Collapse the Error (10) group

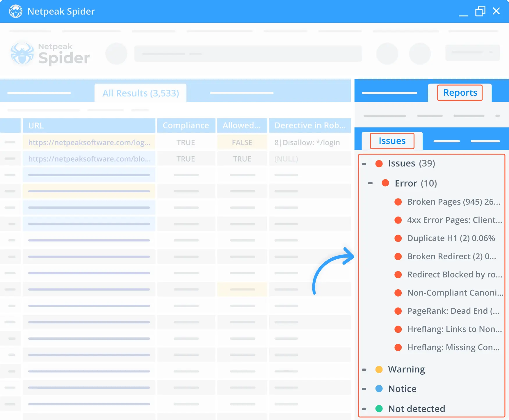[x=370, y=183]
